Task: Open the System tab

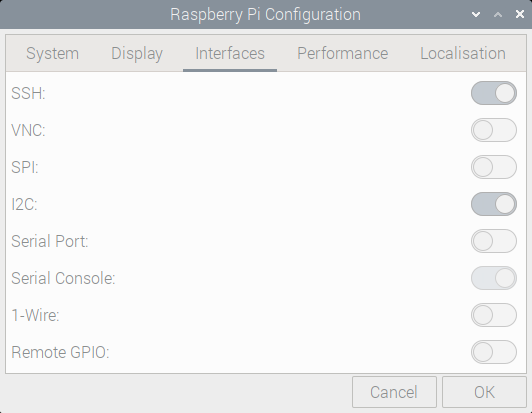Action: (x=52, y=53)
